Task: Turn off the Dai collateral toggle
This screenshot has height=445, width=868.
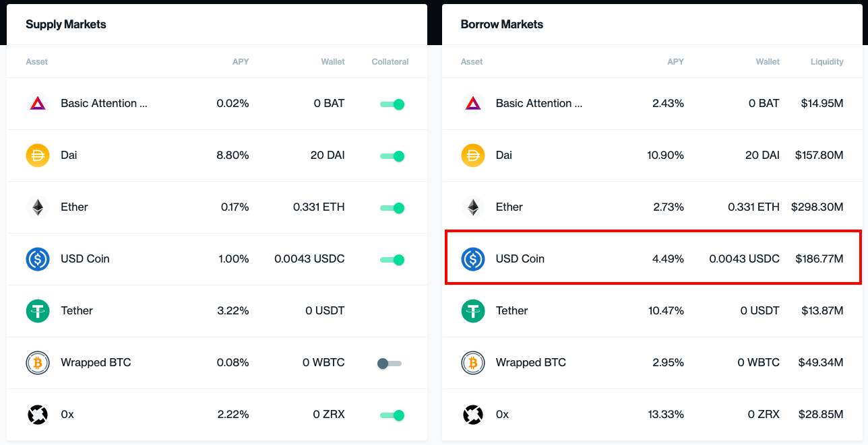Action: pos(392,156)
